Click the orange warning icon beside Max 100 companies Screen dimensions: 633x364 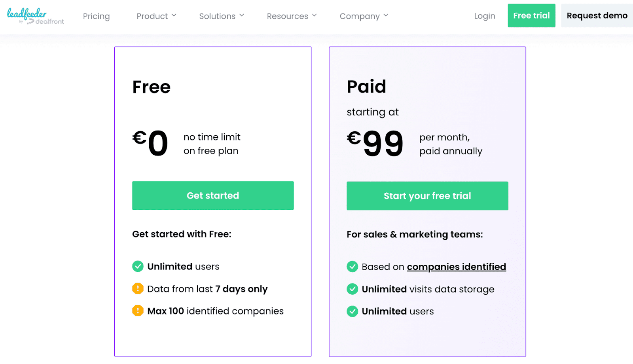(138, 311)
